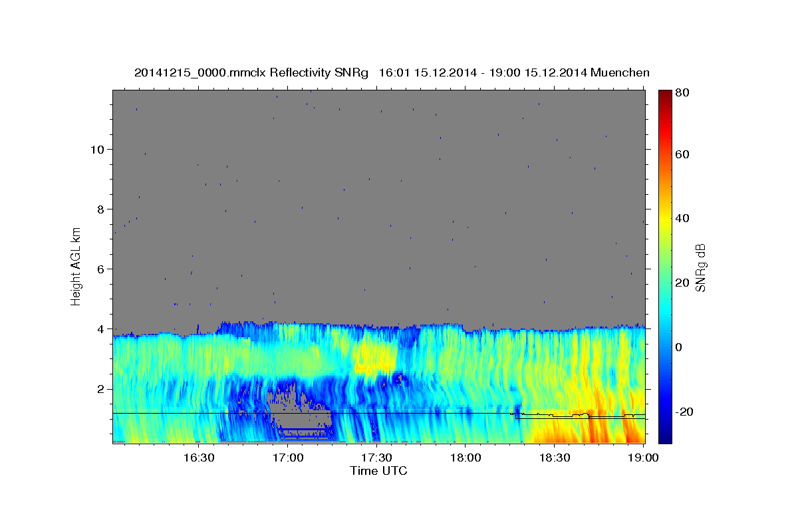
Task: Click the 18:00 time tick label
Action: 465,458
